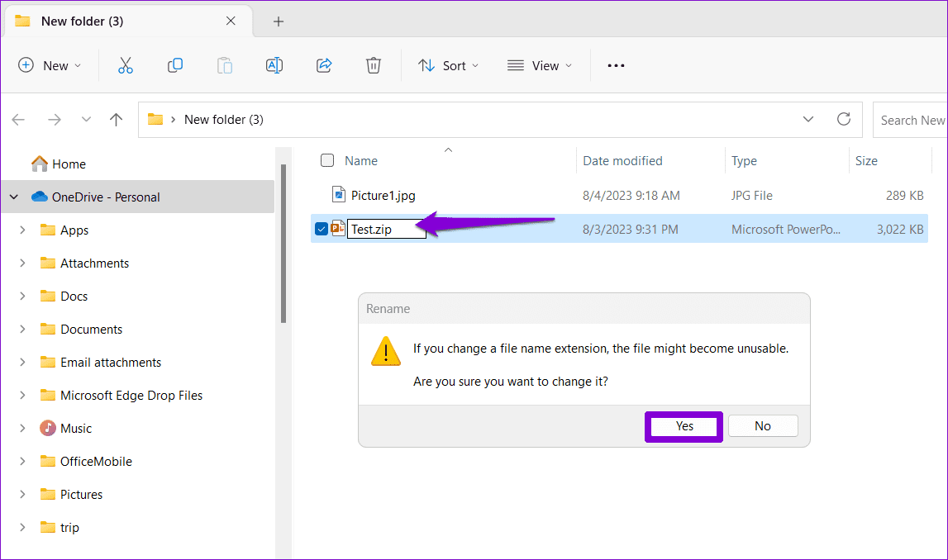This screenshot has width=948, height=560.
Task: Select the Rename icon on the toolbar
Action: click(274, 64)
